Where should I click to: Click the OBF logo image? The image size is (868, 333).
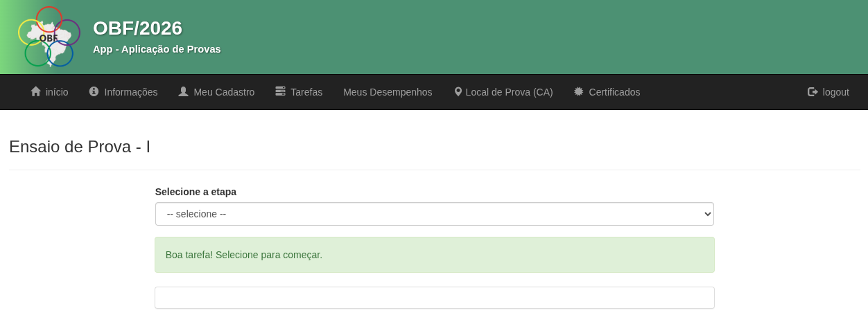click(49, 37)
